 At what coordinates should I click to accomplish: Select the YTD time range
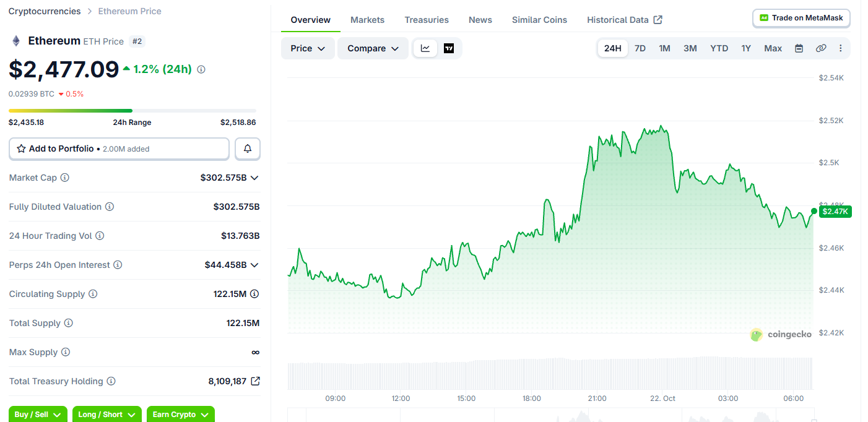tap(719, 48)
